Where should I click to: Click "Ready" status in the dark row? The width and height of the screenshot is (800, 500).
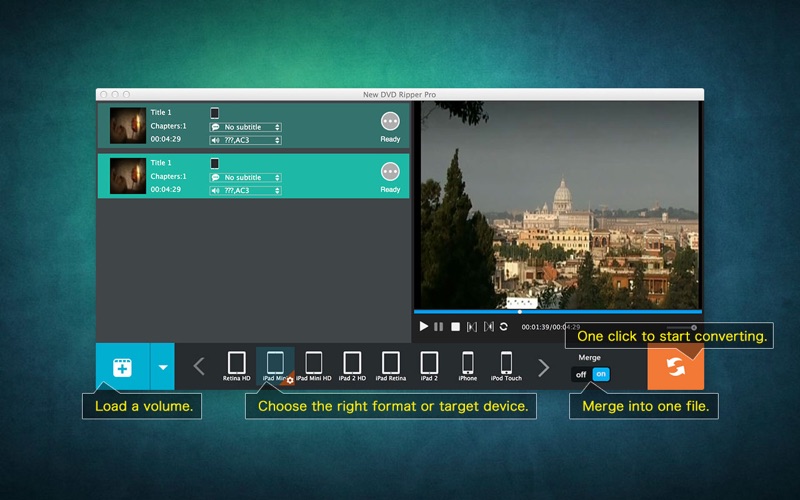390,139
